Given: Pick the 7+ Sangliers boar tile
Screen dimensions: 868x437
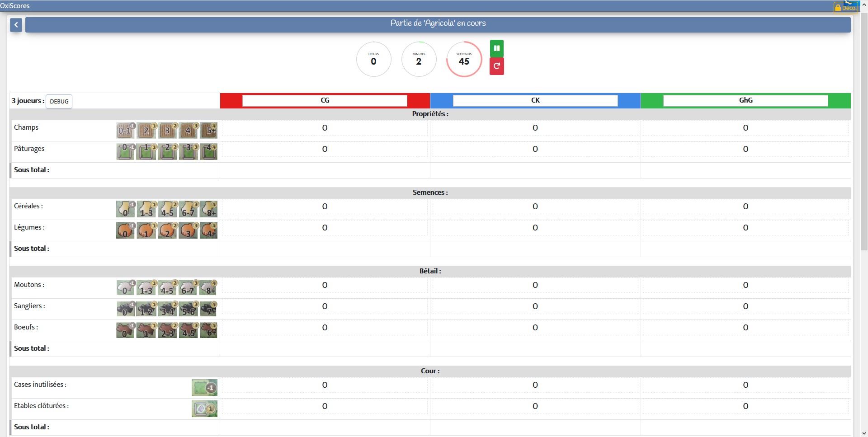Looking at the screenshot, I should 209,309.
